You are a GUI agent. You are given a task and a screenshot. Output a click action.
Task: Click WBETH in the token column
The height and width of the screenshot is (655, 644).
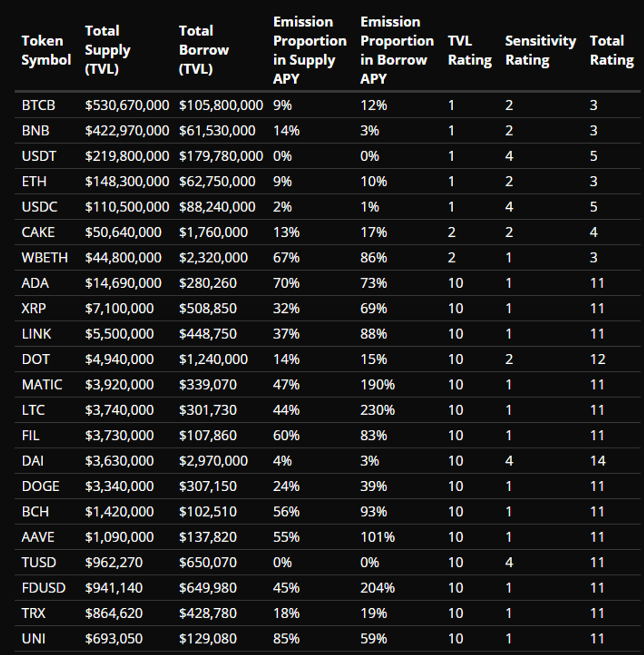click(45, 258)
